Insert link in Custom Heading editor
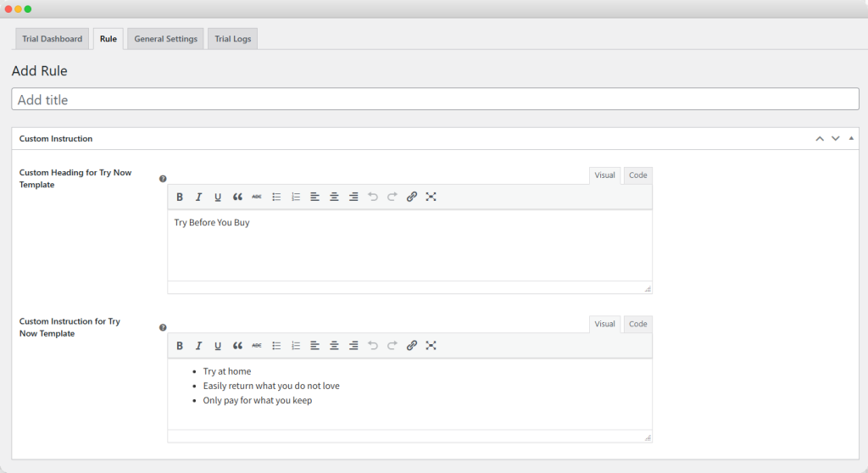The height and width of the screenshot is (473, 868). point(412,197)
